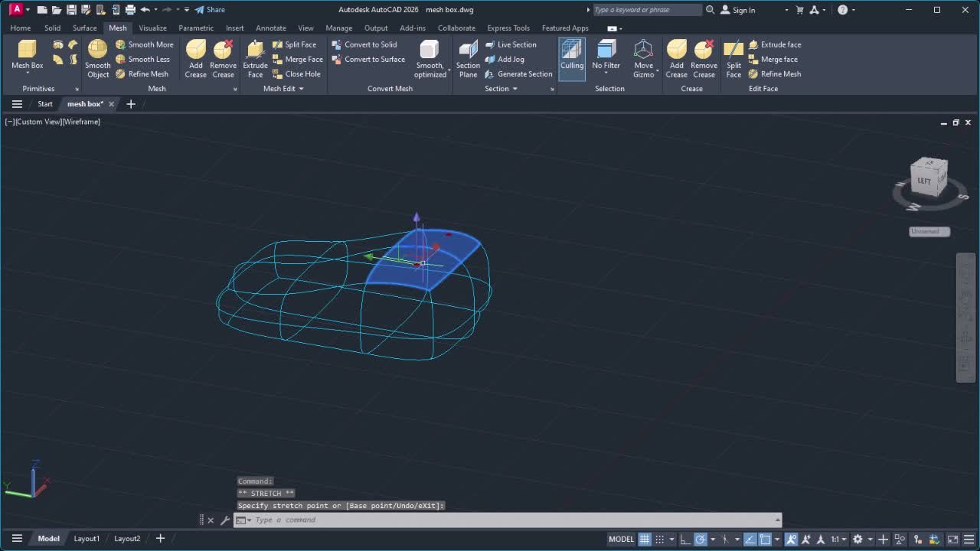Click Merge face in the Edit Face panel
The width and height of the screenshot is (980, 551).
[x=773, y=59]
